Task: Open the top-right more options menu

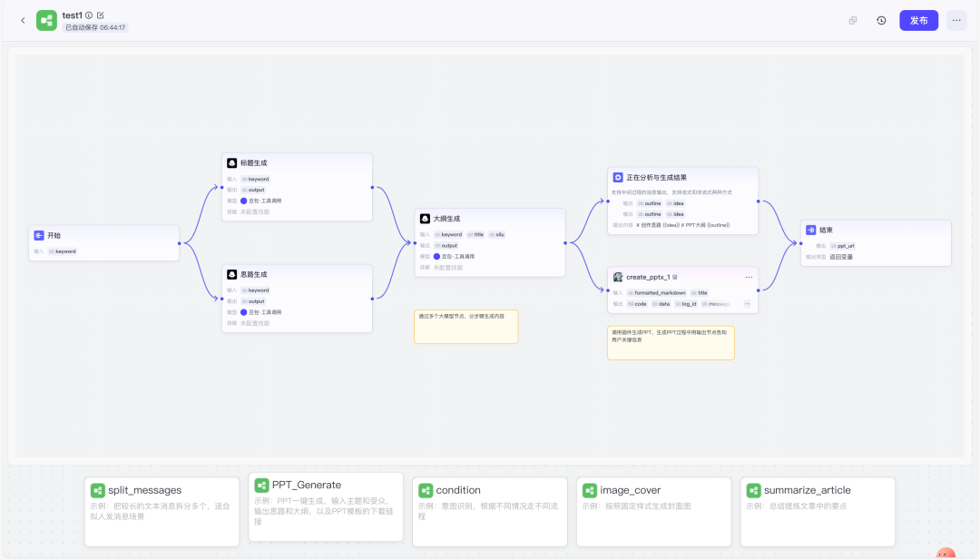Action: pos(956,20)
